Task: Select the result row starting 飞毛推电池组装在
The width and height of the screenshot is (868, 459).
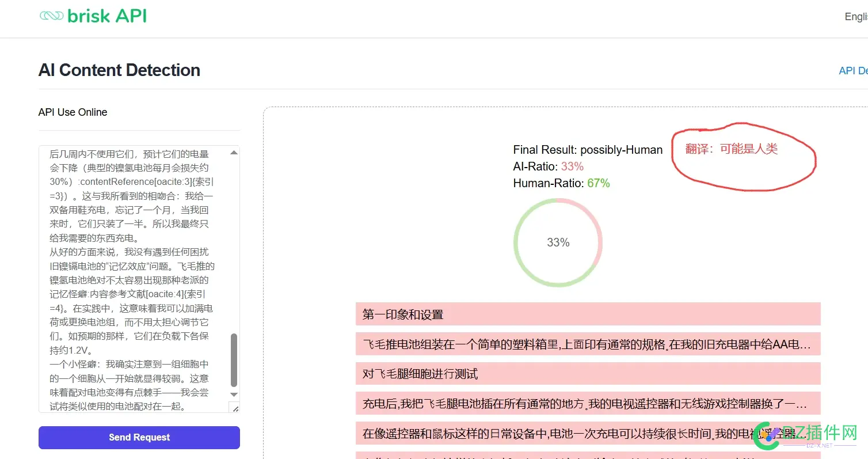Action: 588,344
